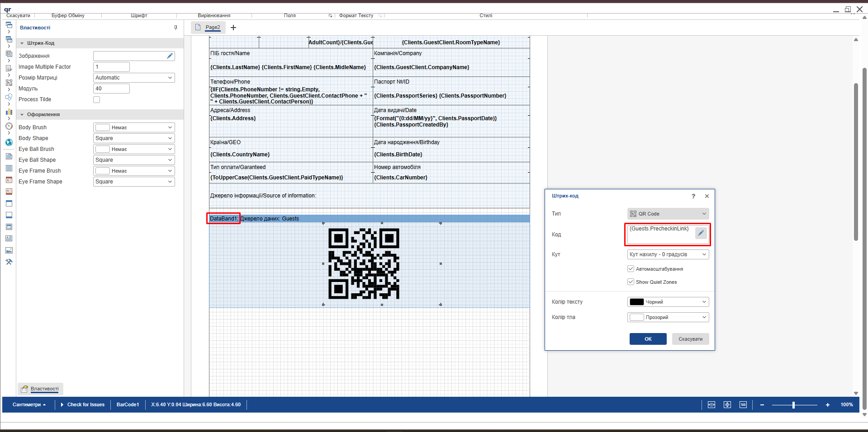Toggle the Show Quiet Zones checkbox
Viewport: 868px width, 432px height.
coord(631,282)
